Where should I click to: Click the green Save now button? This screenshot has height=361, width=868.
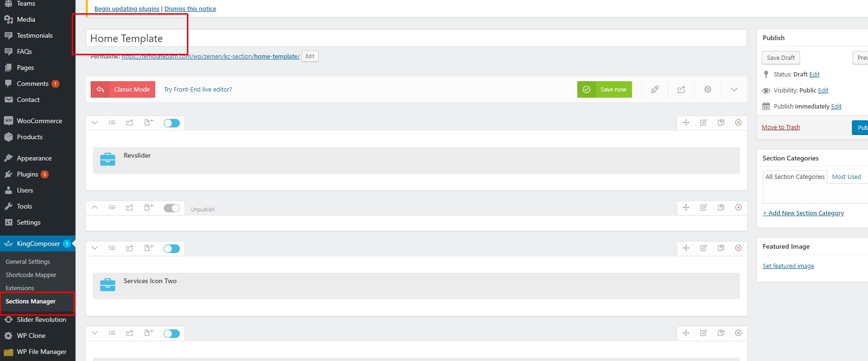pyautogui.click(x=604, y=90)
